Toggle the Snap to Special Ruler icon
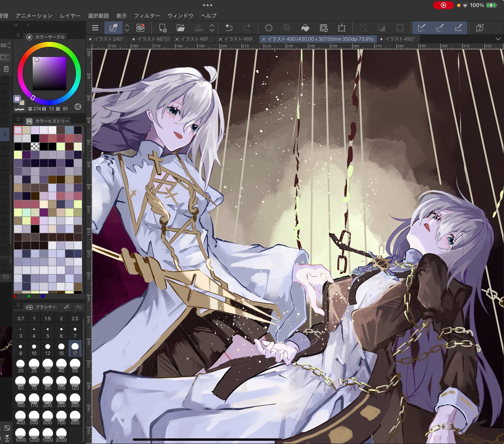Screen dimensions: 504x444 (x=440, y=28)
